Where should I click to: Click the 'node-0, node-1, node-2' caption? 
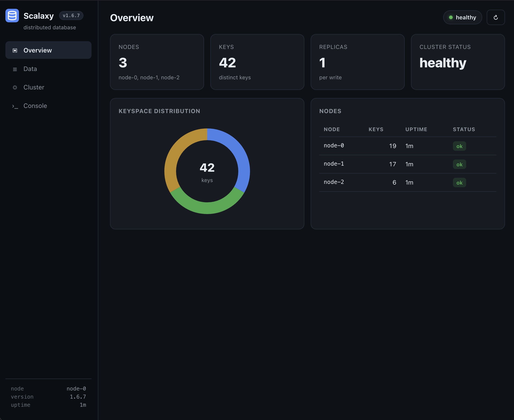[x=149, y=78]
